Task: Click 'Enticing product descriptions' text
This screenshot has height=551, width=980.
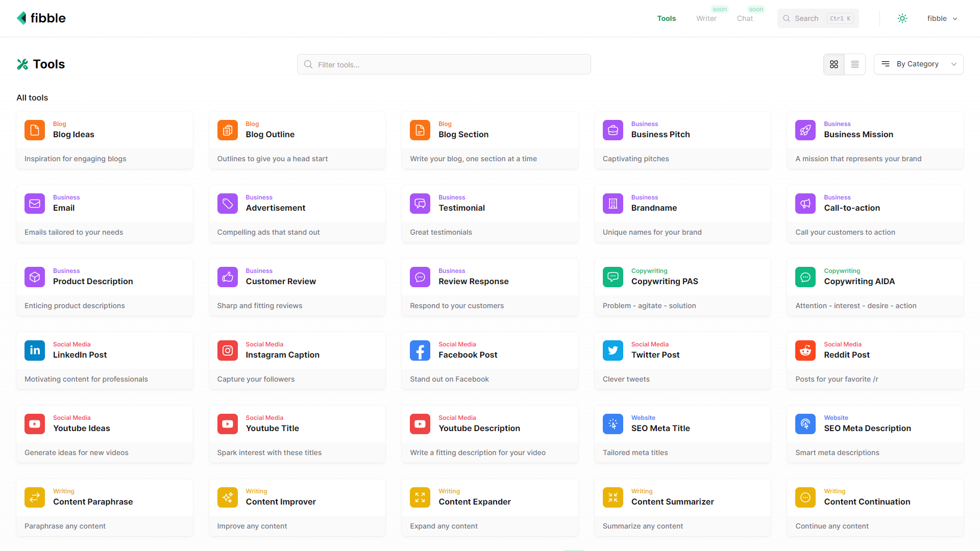Action: [75, 306]
